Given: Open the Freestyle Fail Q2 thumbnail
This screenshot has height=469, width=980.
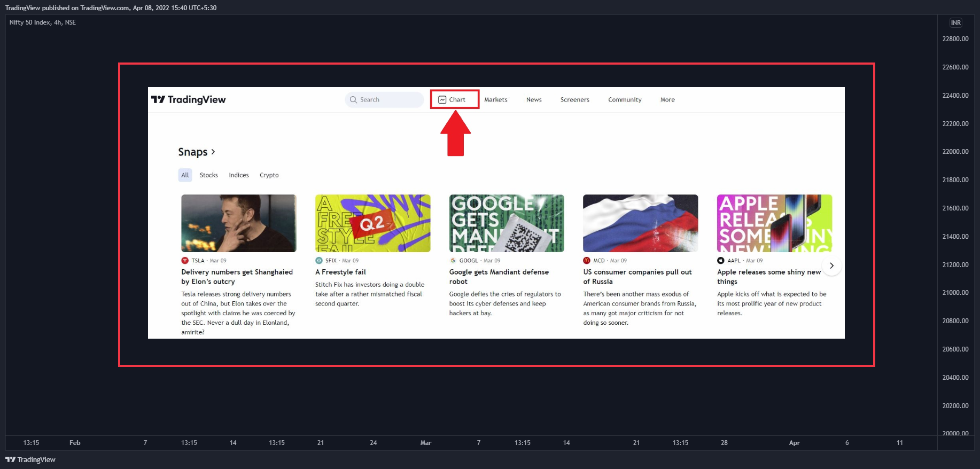Looking at the screenshot, I should pyautogui.click(x=373, y=223).
